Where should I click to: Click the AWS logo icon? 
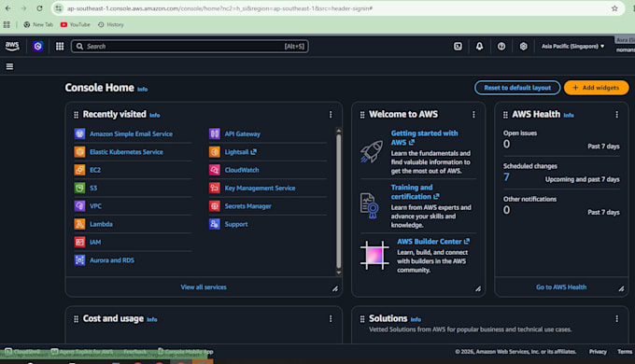[12, 46]
